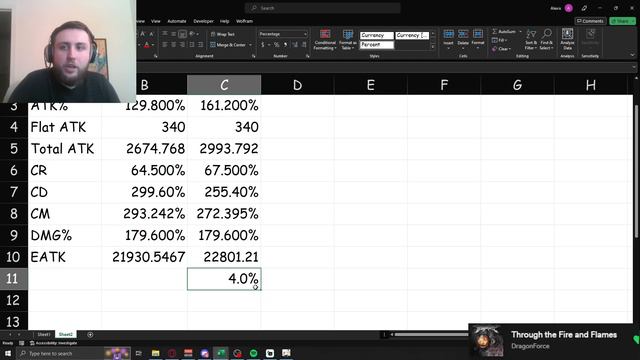Toggle Wrap Text

[222, 34]
